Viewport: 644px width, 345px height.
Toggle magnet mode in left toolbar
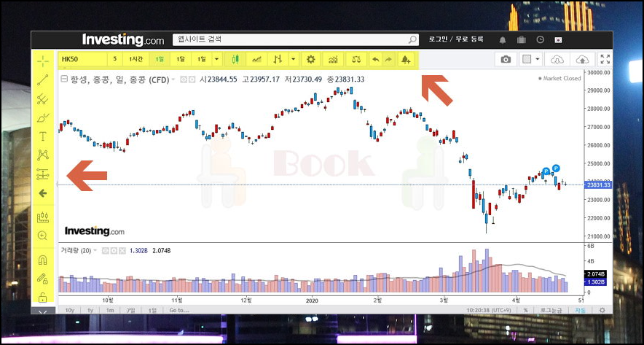[43, 260]
